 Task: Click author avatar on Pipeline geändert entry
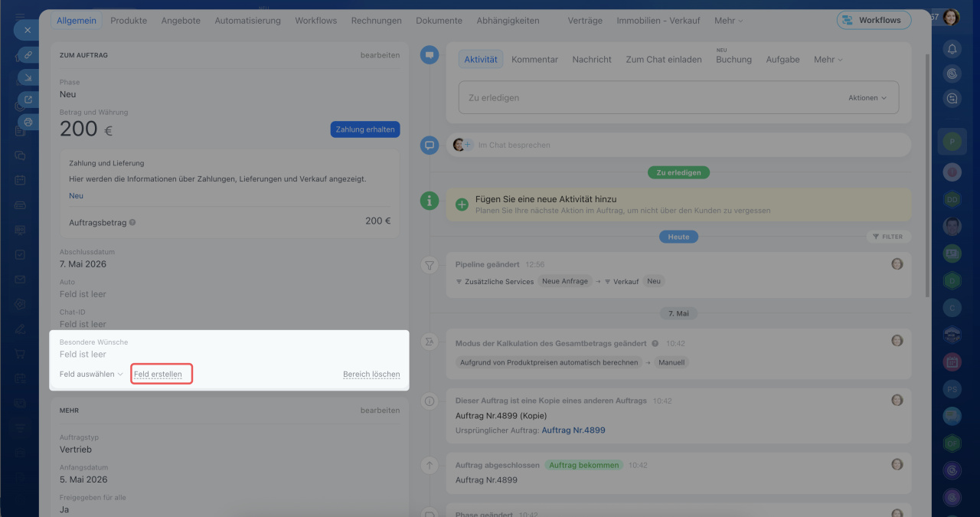click(897, 263)
